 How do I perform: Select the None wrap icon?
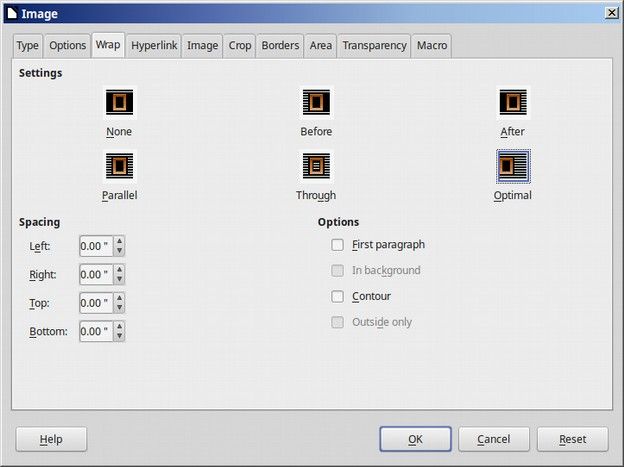click(119, 102)
